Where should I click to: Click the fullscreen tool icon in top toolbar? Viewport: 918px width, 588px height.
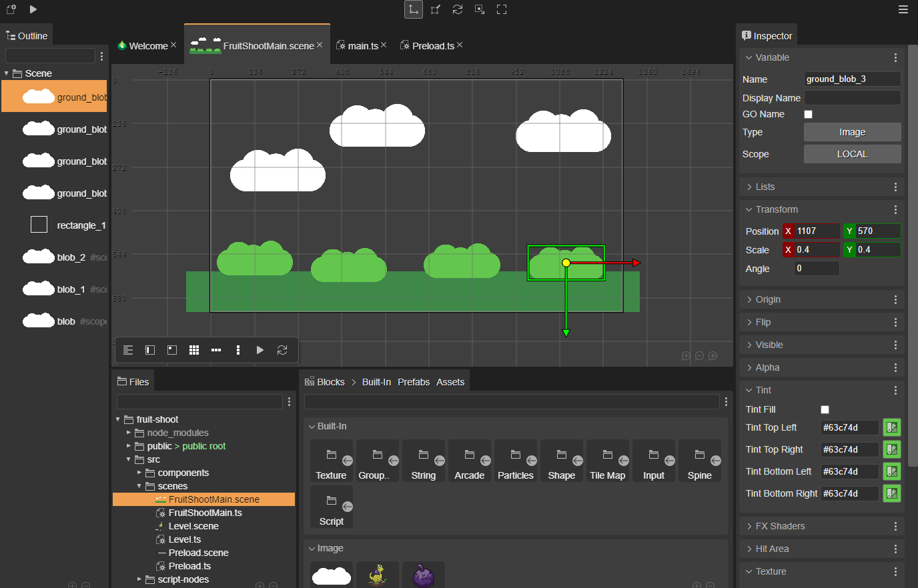502,9
